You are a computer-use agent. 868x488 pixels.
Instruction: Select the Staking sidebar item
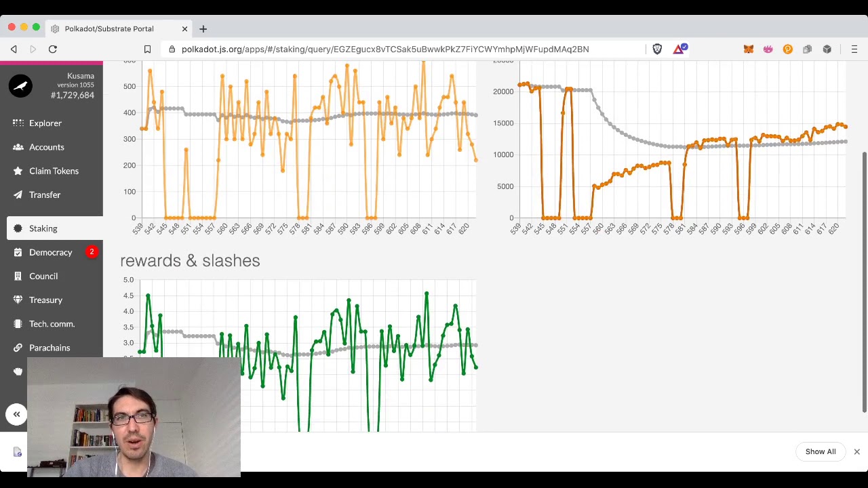point(55,228)
